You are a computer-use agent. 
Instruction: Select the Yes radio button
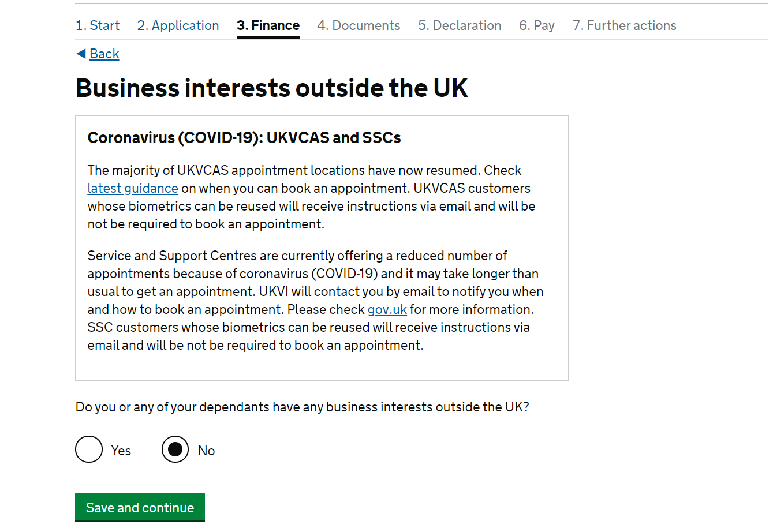[x=89, y=449]
